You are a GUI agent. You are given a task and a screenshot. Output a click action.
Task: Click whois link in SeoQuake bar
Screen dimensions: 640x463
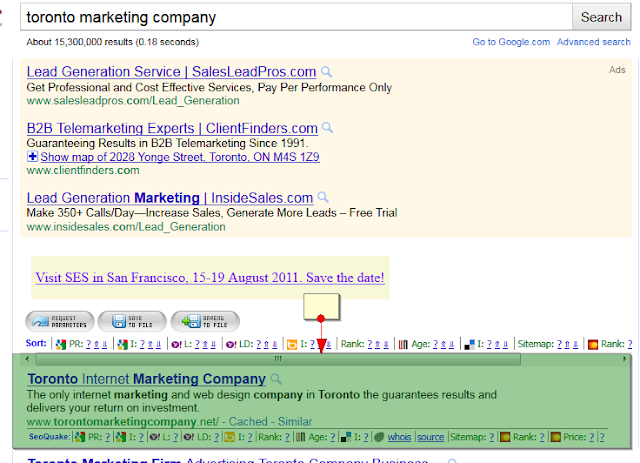coord(399,437)
